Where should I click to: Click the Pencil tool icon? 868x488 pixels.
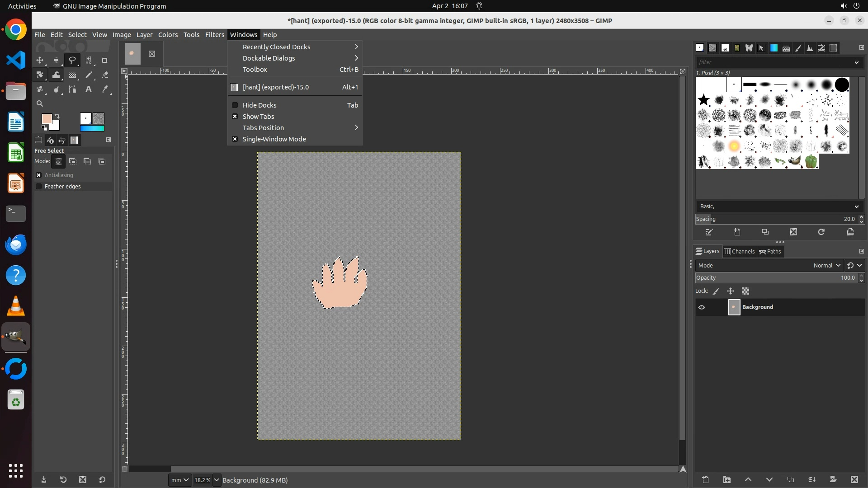click(x=89, y=75)
